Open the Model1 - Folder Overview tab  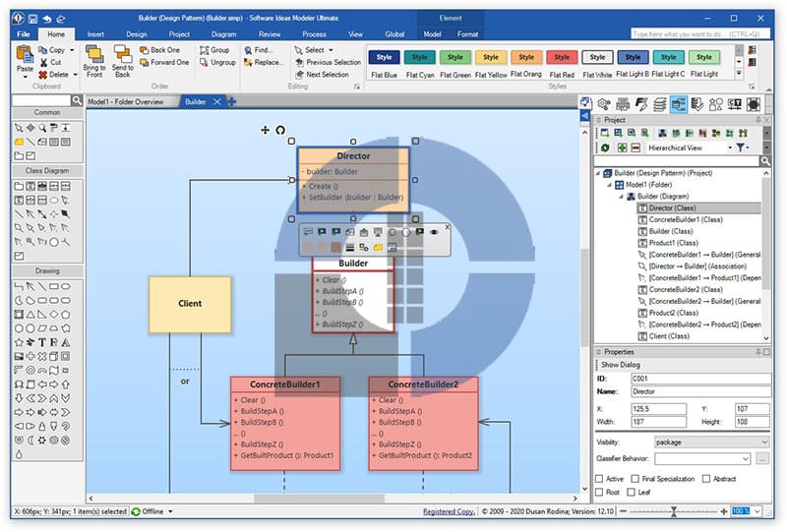pyautogui.click(x=126, y=102)
